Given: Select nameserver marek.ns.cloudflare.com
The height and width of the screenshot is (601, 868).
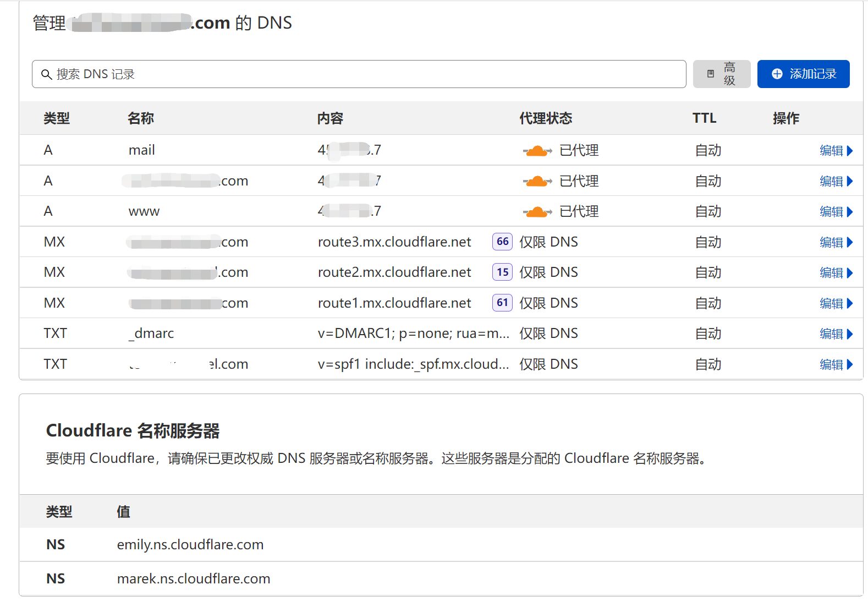Looking at the screenshot, I should 194,579.
